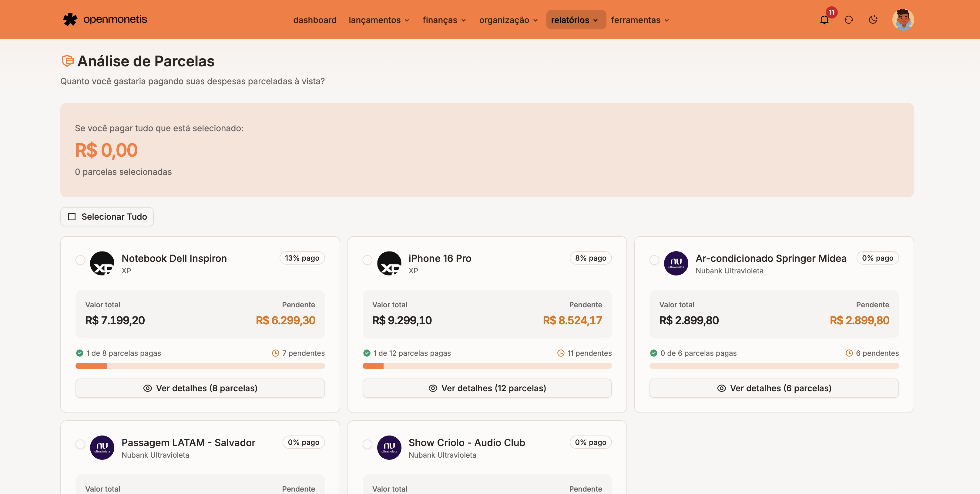Open the user avatar profile picture
Image resolution: width=980 pixels, height=494 pixels.
coord(903,20)
